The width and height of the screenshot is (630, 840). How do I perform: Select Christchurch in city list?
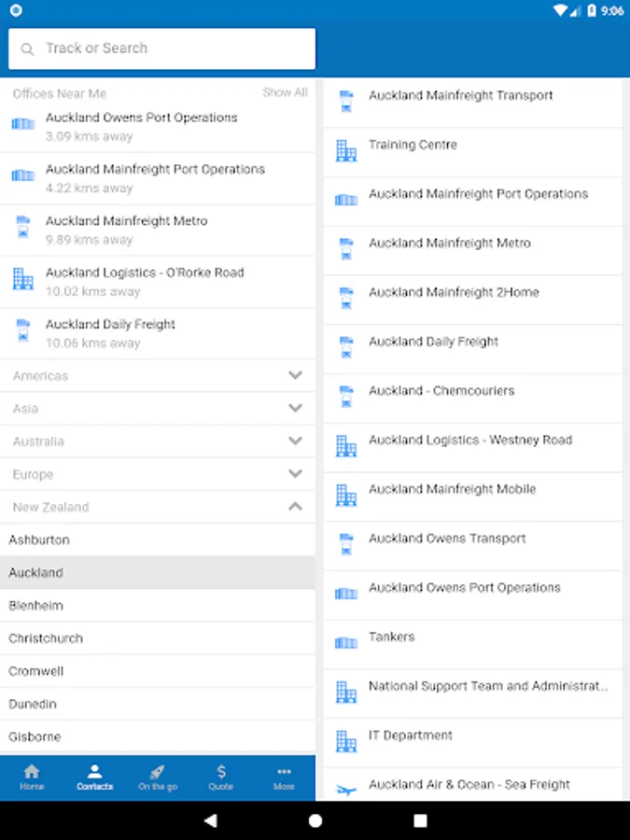point(158,638)
